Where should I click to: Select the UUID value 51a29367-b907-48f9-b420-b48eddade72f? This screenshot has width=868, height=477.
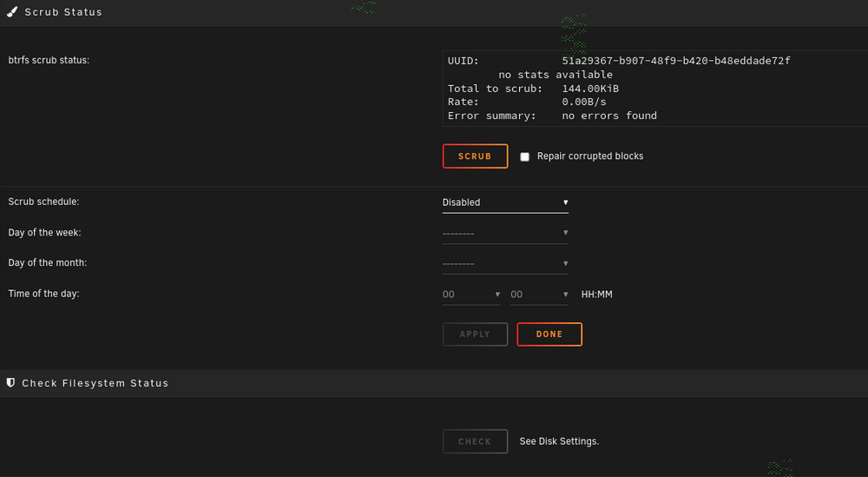[676, 61]
